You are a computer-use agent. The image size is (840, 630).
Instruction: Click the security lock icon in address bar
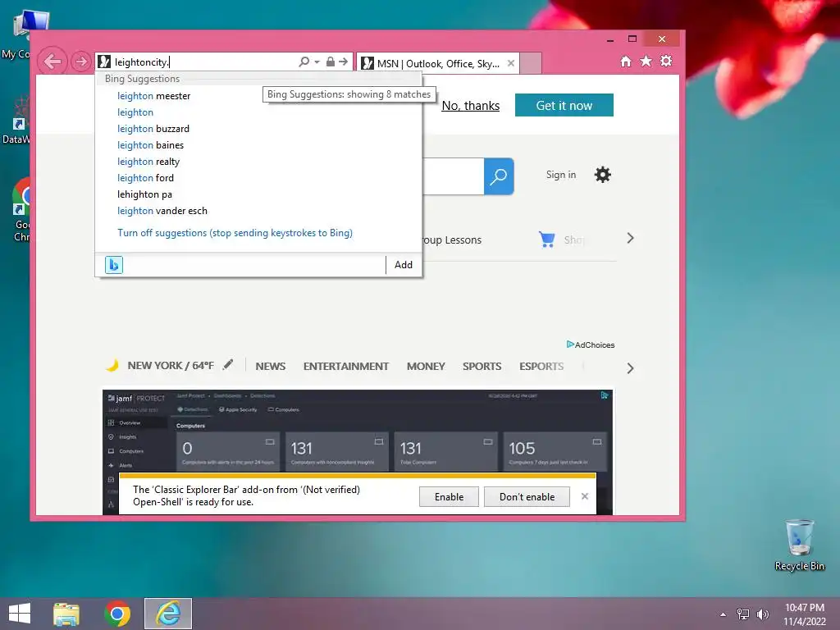coord(330,62)
